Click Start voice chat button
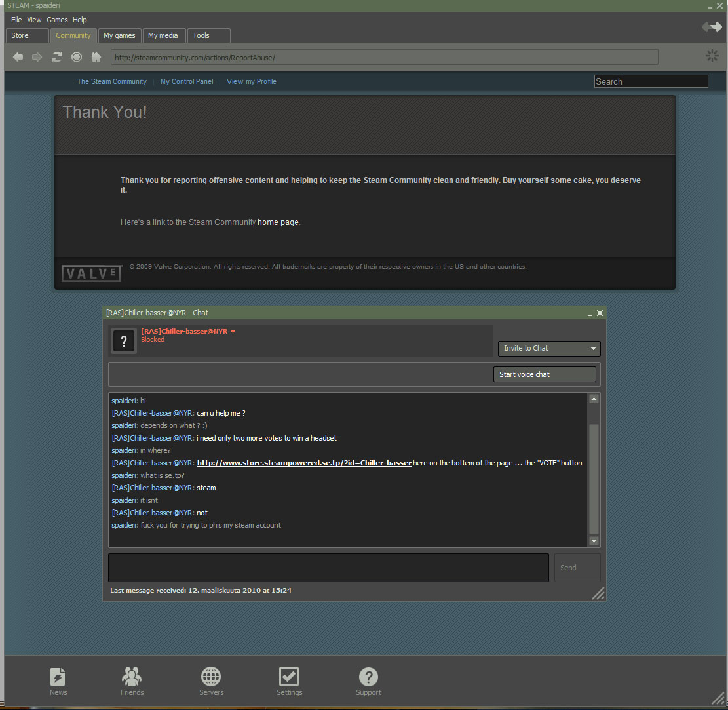 tap(545, 374)
